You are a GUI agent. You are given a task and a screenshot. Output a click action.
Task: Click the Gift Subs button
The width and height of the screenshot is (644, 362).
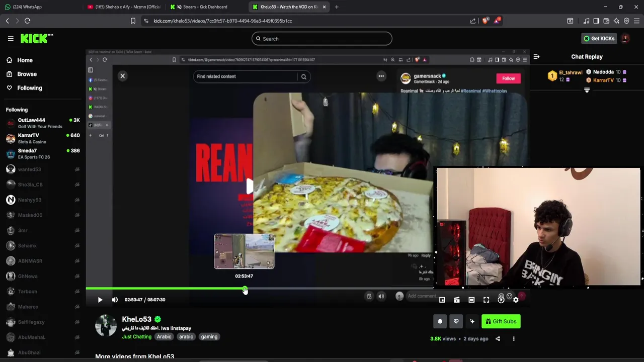click(501, 321)
